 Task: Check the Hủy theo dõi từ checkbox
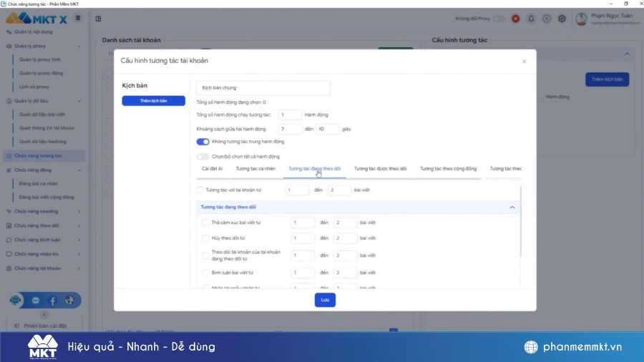point(206,238)
